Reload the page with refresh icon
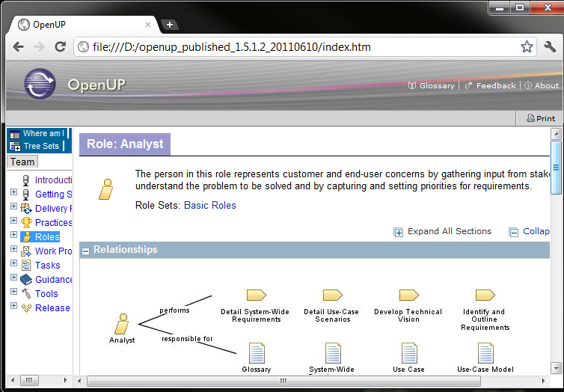 [x=60, y=46]
